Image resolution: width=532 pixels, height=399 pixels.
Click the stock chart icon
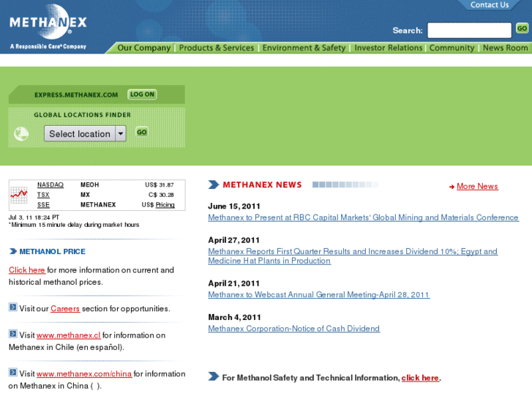(x=19, y=195)
